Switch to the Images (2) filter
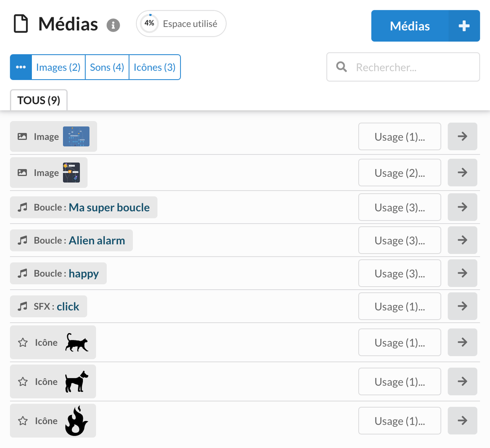 pos(58,67)
